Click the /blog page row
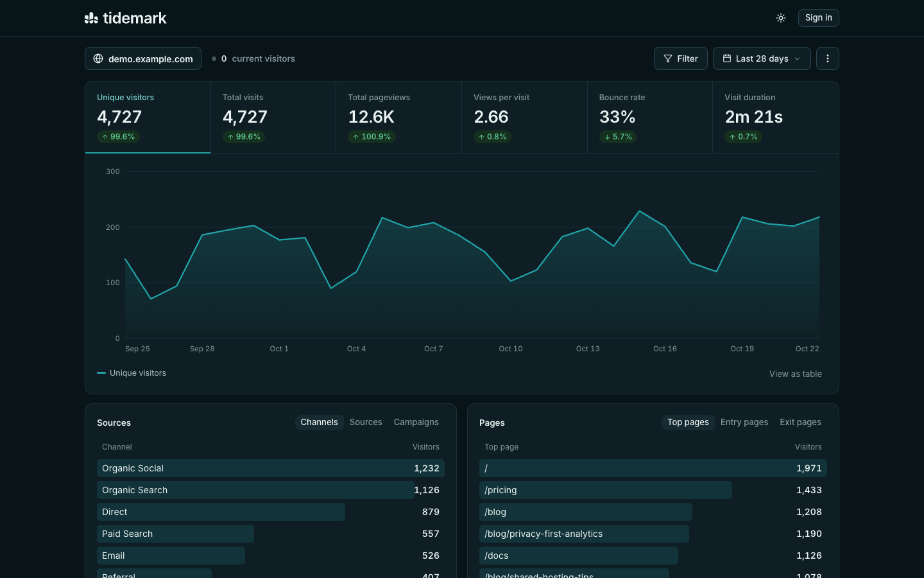Screen dimensions: 924x578 coord(653,512)
